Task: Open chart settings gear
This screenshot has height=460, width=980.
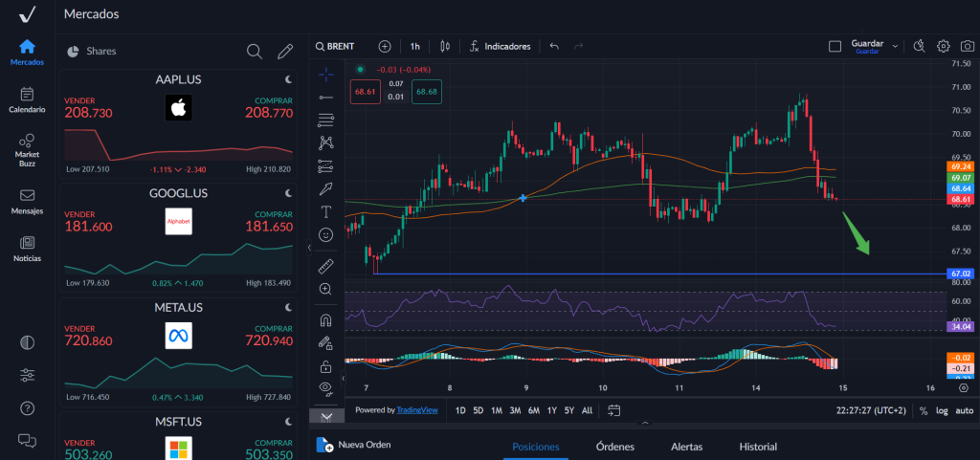Action: point(943,46)
